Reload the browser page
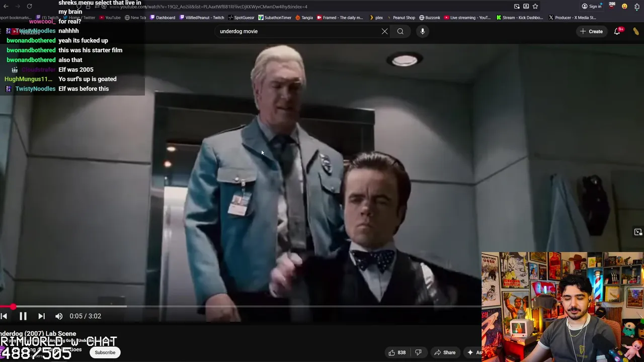 pyautogui.click(x=29, y=6)
